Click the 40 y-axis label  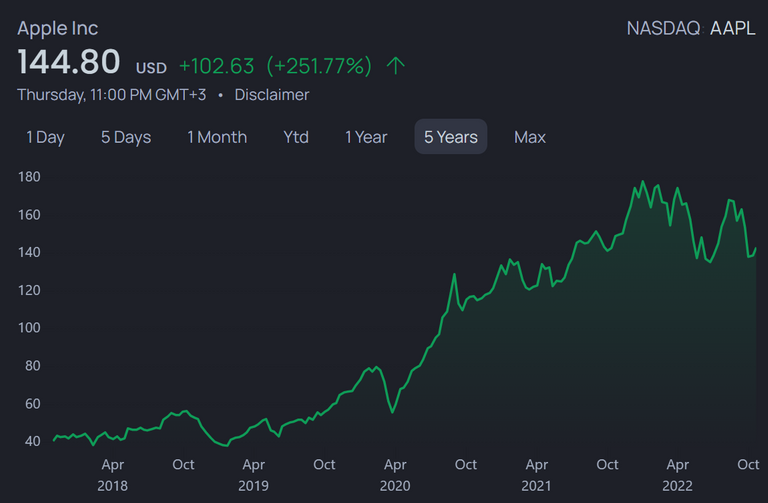click(x=32, y=441)
